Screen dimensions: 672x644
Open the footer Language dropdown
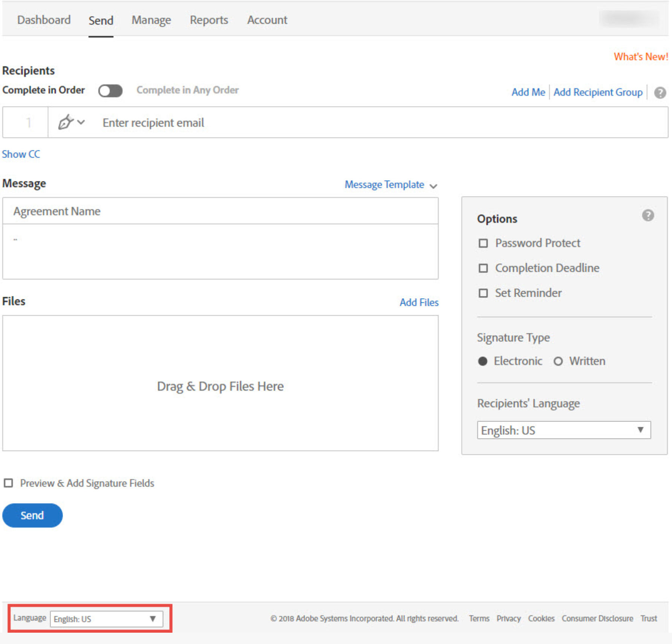(x=106, y=619)
